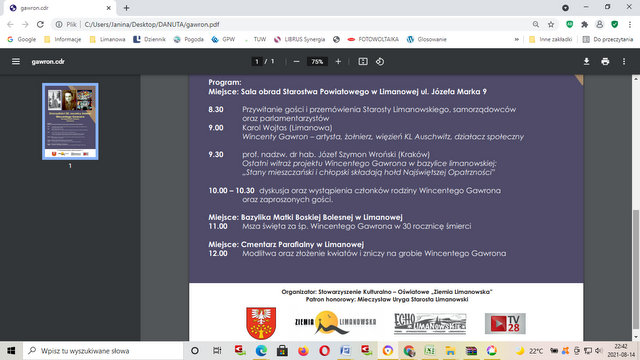The width and height of the screenshot is (640, 360).
Task: Open the Limanowa bookmarks folder
Action: tap(107, 39)
